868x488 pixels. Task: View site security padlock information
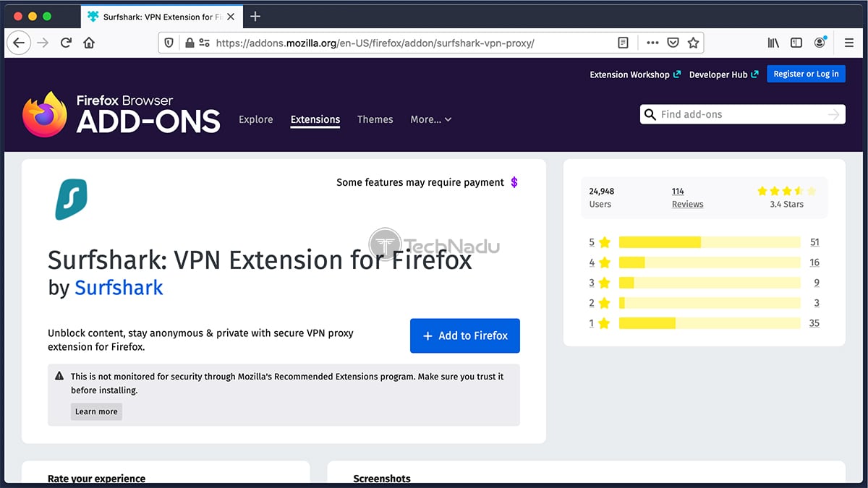[x=190, y=43]
